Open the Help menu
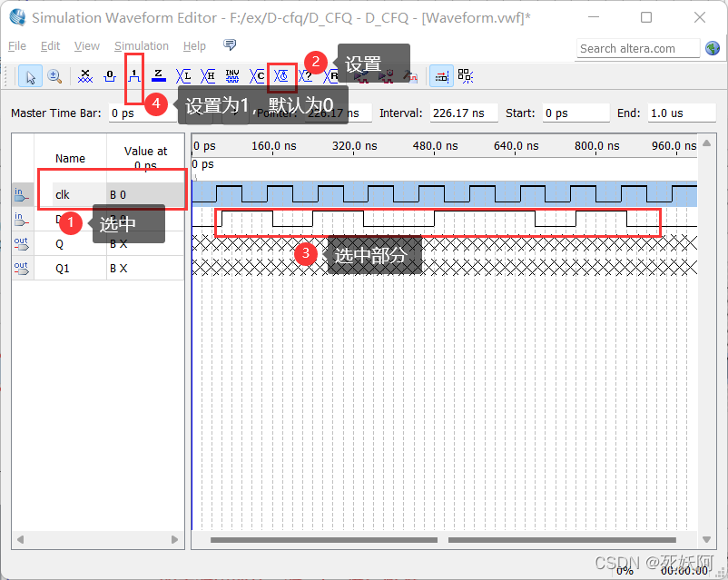The width and height of the screenshot is (728, 580). coord(194,46)
